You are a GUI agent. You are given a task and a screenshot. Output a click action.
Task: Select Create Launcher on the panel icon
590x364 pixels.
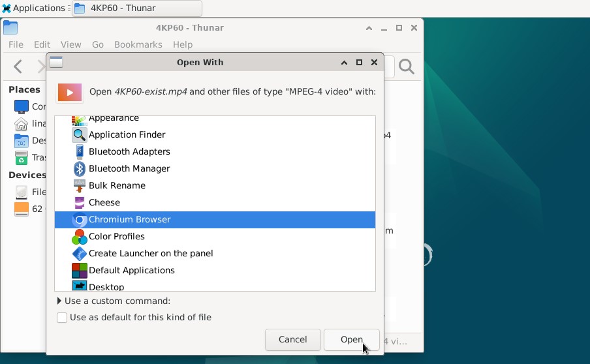click(79, 254)
